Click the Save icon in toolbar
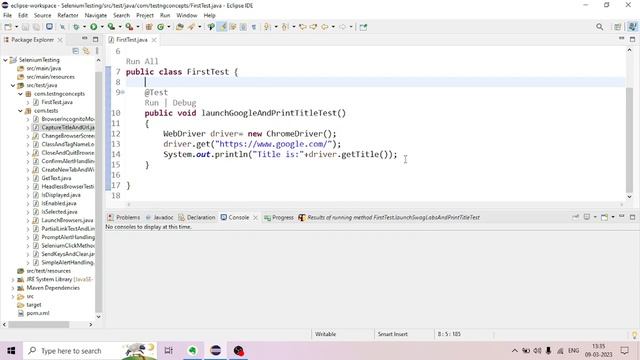 click(25, 27)
